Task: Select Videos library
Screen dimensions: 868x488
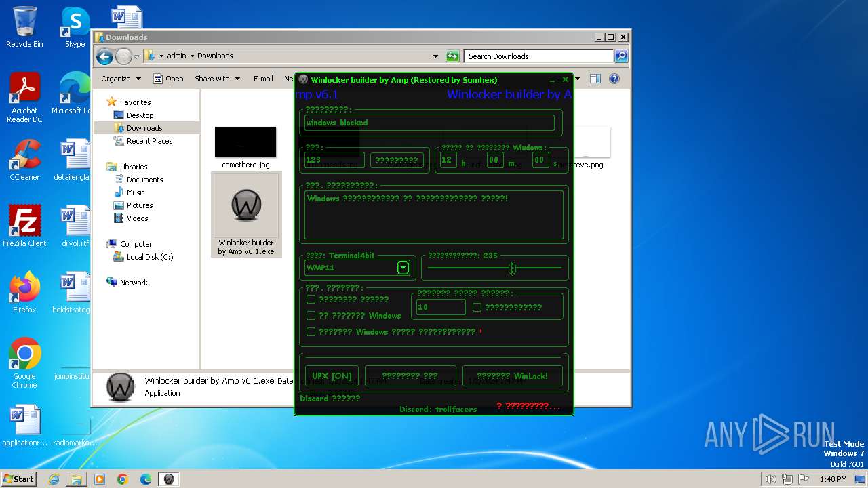Action: (137, 218)
